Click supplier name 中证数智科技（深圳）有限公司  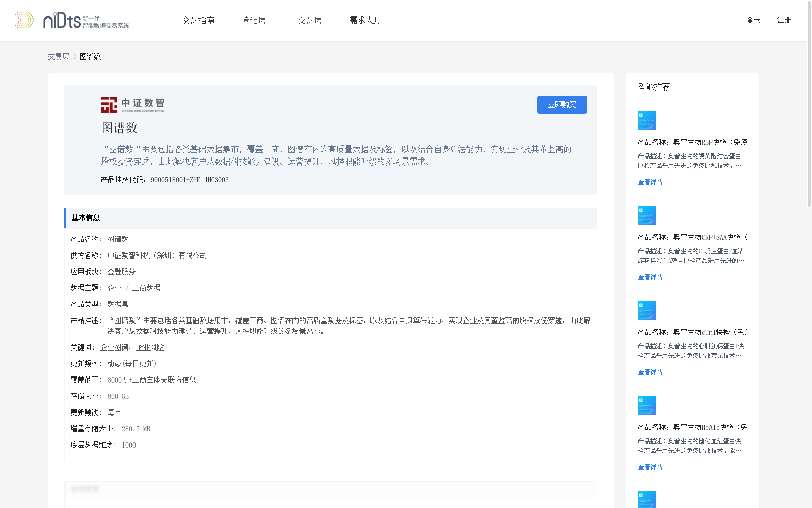coord(157,256)
